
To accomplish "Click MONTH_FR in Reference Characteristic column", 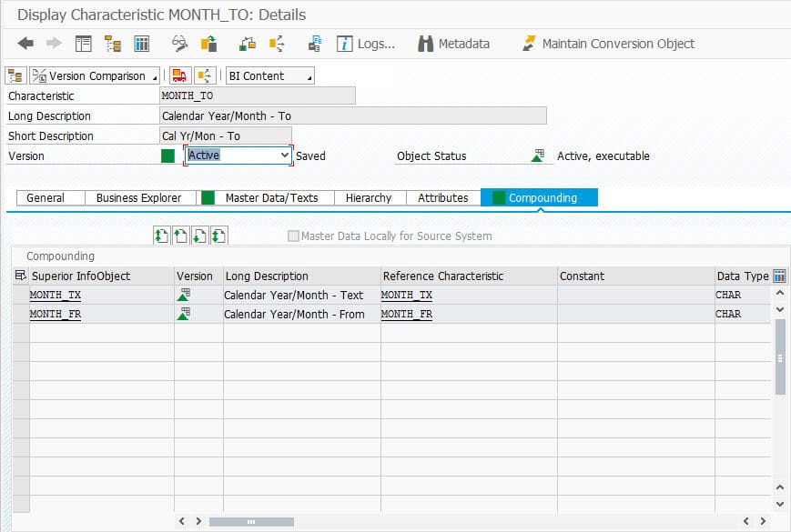I will [406, 315].
